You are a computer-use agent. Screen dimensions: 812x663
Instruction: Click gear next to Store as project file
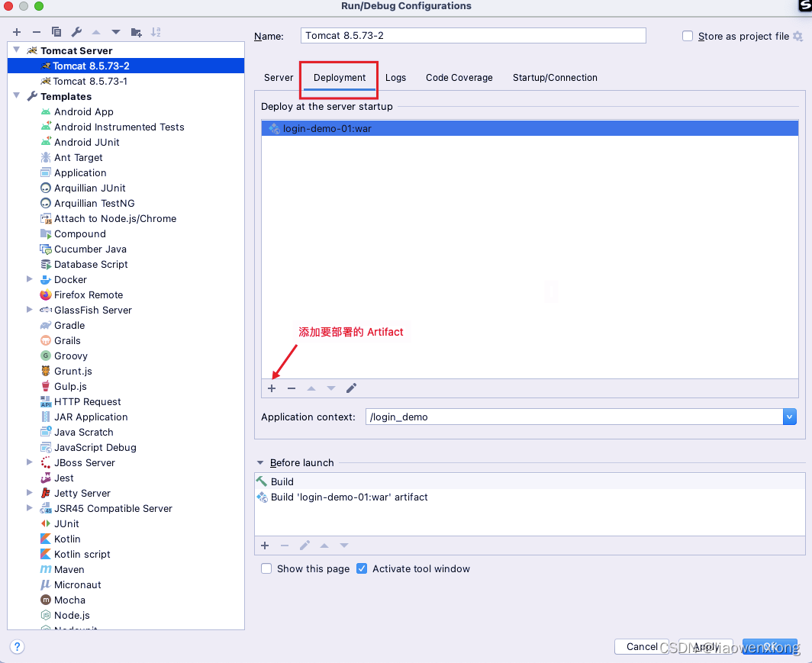[798, 36]
